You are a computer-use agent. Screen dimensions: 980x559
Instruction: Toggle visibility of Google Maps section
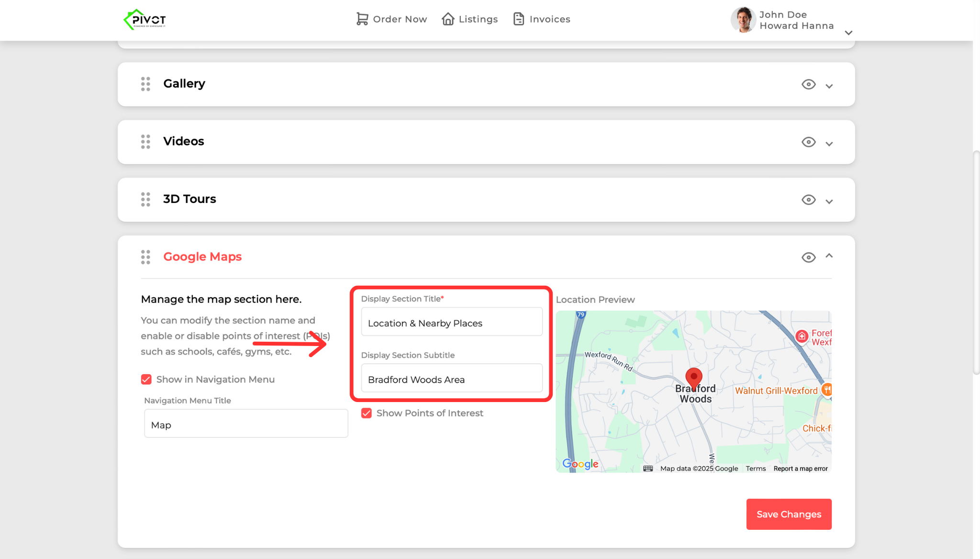click(808, 257)
